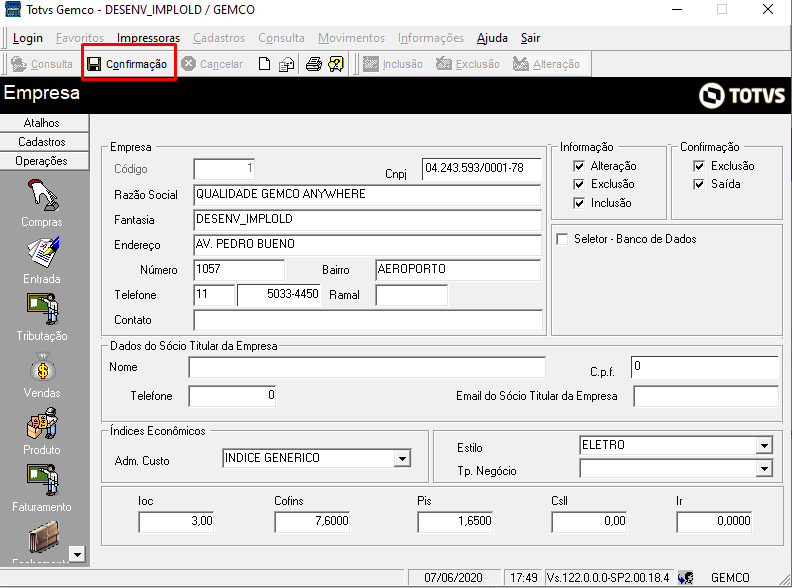Screen dimensions: 792x588
Task: Click the new blank page icon
Action: tap(264, 64)
